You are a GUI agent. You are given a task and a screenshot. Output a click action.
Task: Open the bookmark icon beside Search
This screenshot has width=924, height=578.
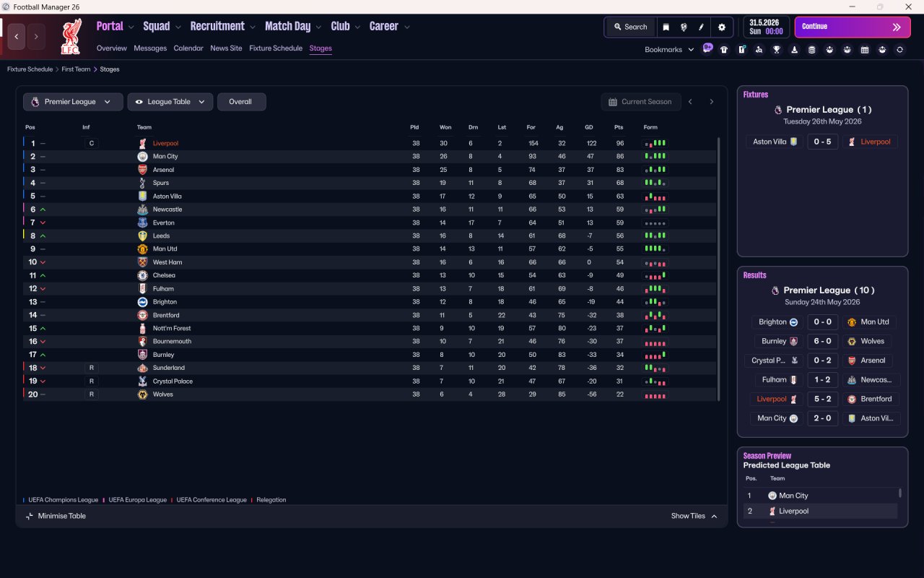[666, 27]
